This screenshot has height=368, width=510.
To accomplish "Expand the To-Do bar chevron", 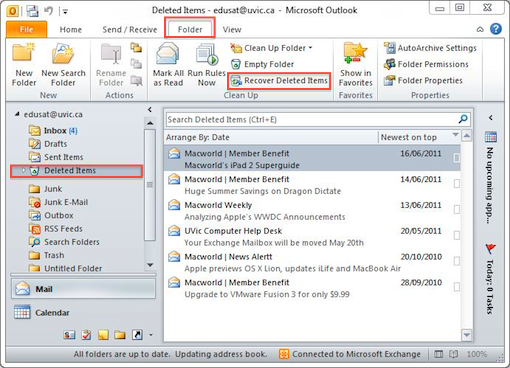I will pos(490,117).
